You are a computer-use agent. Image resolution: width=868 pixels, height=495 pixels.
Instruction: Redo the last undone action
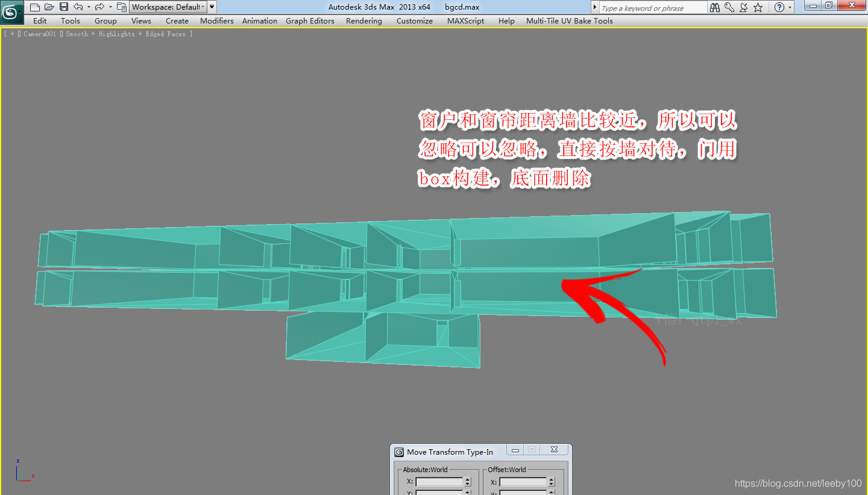(x=99, y=7)
